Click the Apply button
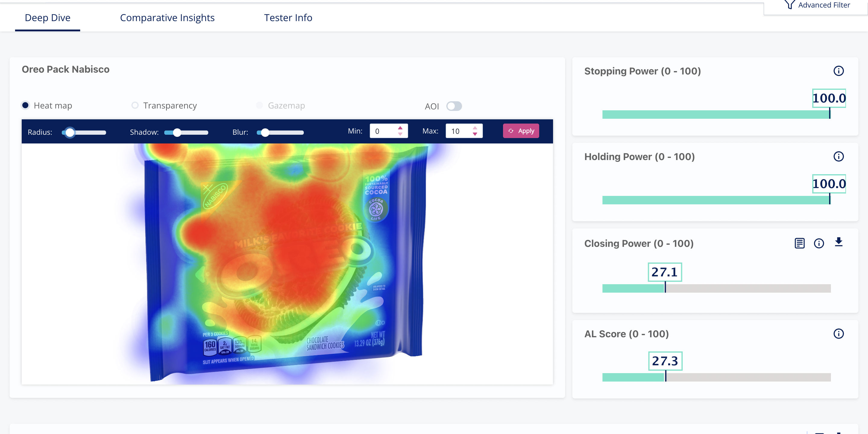This screenshot has width=868, height=434. (521, 131)
